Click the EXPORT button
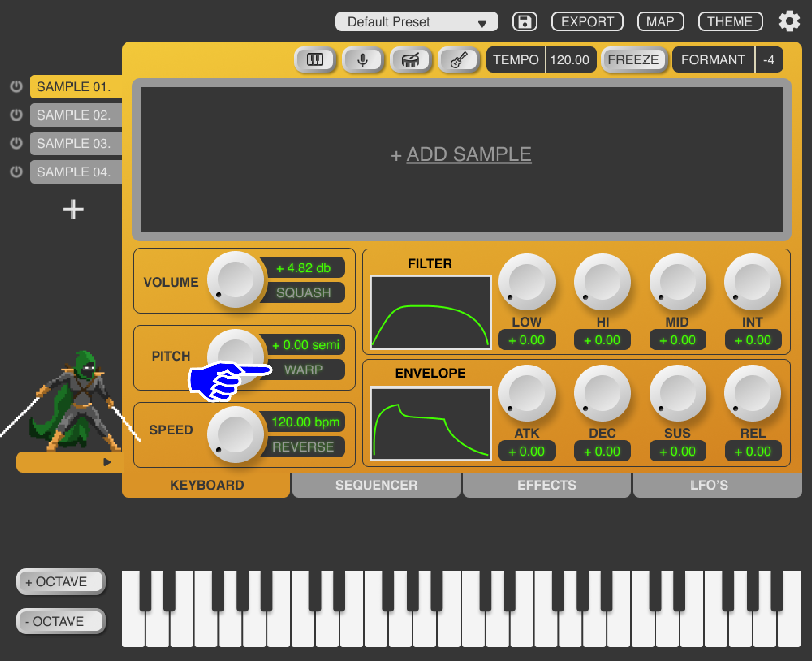This screenshot has width=812, height=661. [x=587, y=21]
